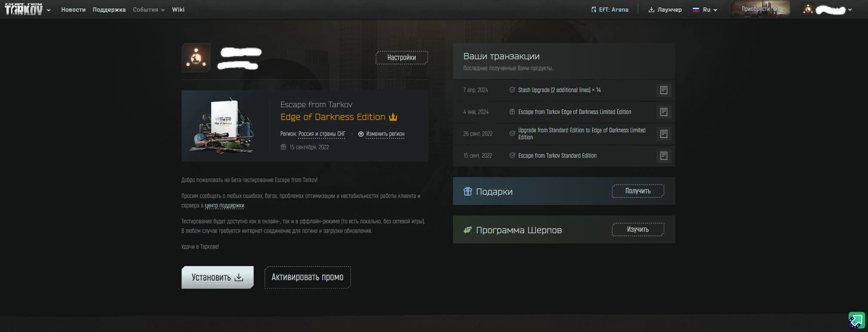The width and height of the screenshot is (868, 332).
Task: Open receipt for Edge of Darkness Limited Edition purchase
Action: pyautogui.click(x=664, y=112)
